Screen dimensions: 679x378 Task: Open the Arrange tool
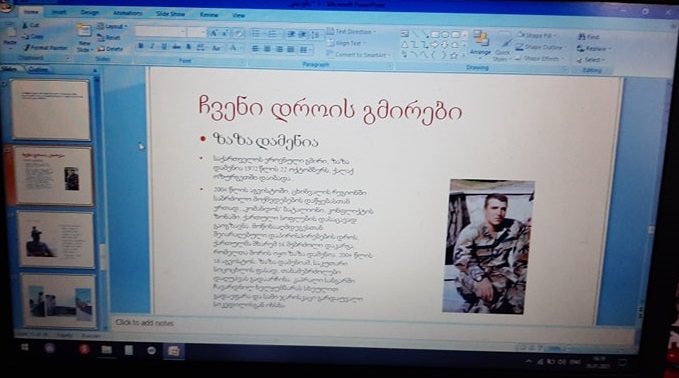pyautogui.click(x=480, y=44)
